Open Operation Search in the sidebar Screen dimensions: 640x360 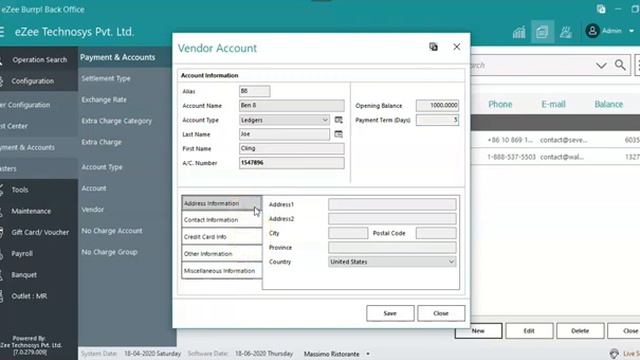(39, 60)
